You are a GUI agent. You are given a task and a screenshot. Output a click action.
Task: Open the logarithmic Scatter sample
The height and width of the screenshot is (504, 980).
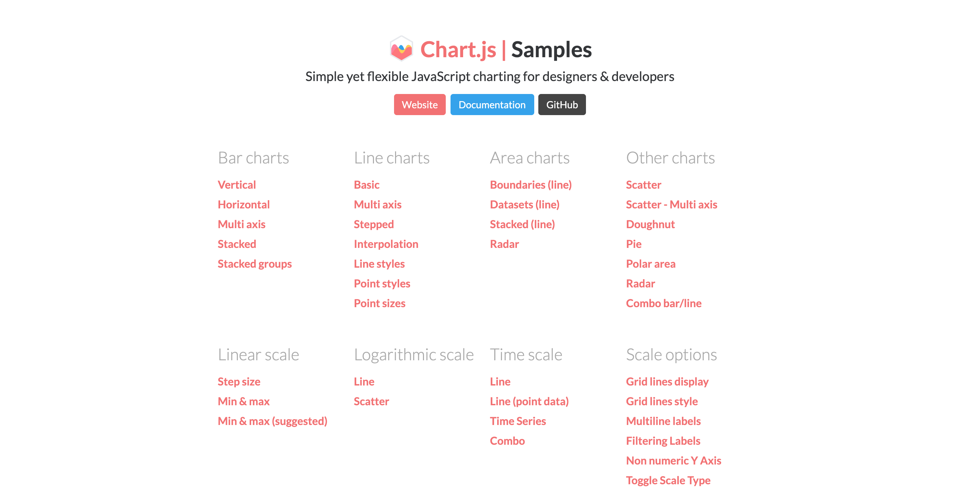[x=371, y=401]
